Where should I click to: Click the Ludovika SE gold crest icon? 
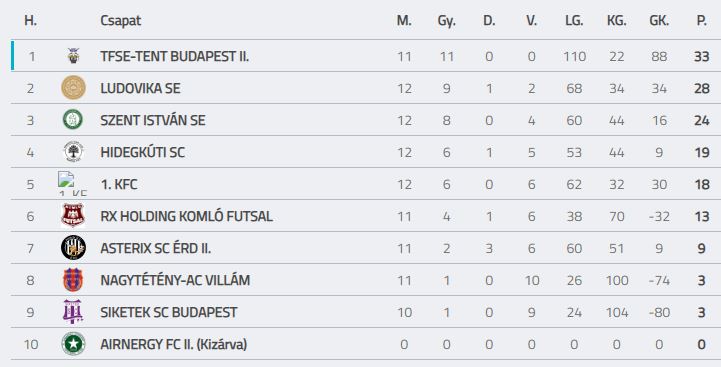click(73, 88)
